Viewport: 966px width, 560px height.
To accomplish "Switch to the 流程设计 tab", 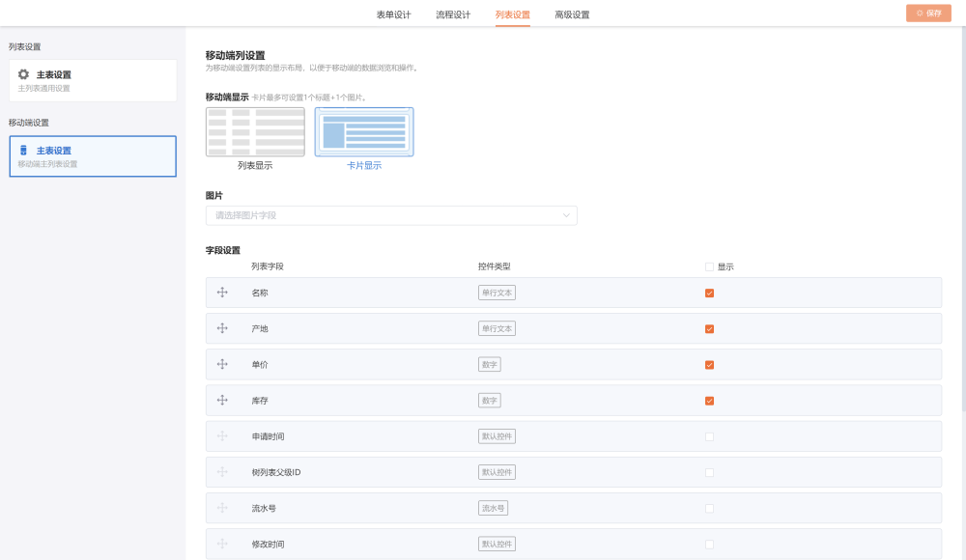I will pos(453,14).
